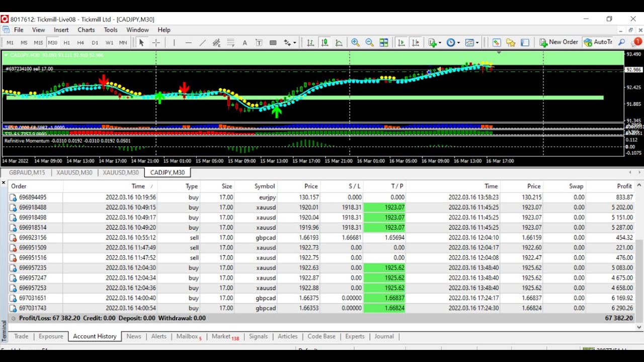Click the zoom in magnifier icon

(355, 43)
